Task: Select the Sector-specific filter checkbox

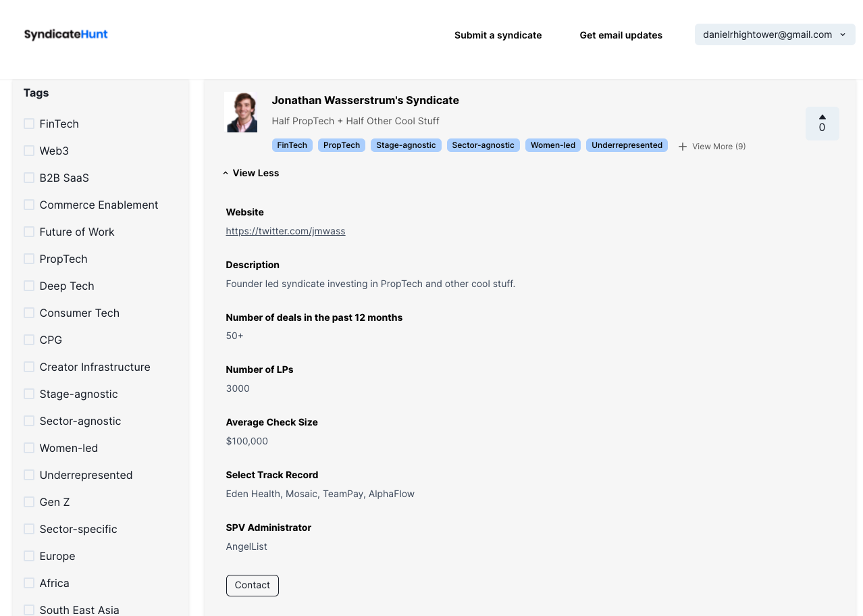Action: pos(29,529)
